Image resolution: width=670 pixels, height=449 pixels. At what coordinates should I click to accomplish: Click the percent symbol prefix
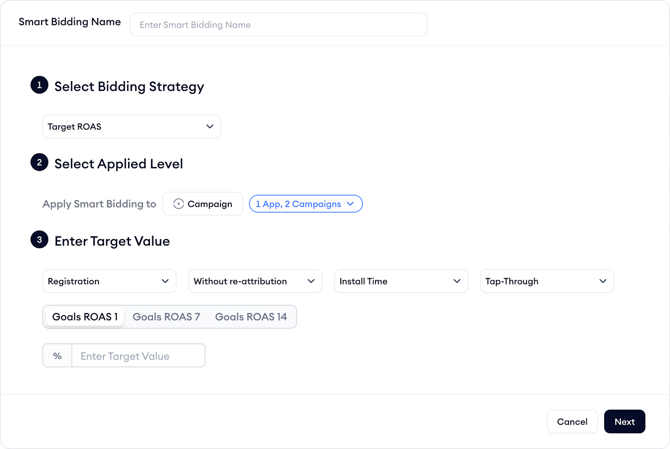click(57, 356)
